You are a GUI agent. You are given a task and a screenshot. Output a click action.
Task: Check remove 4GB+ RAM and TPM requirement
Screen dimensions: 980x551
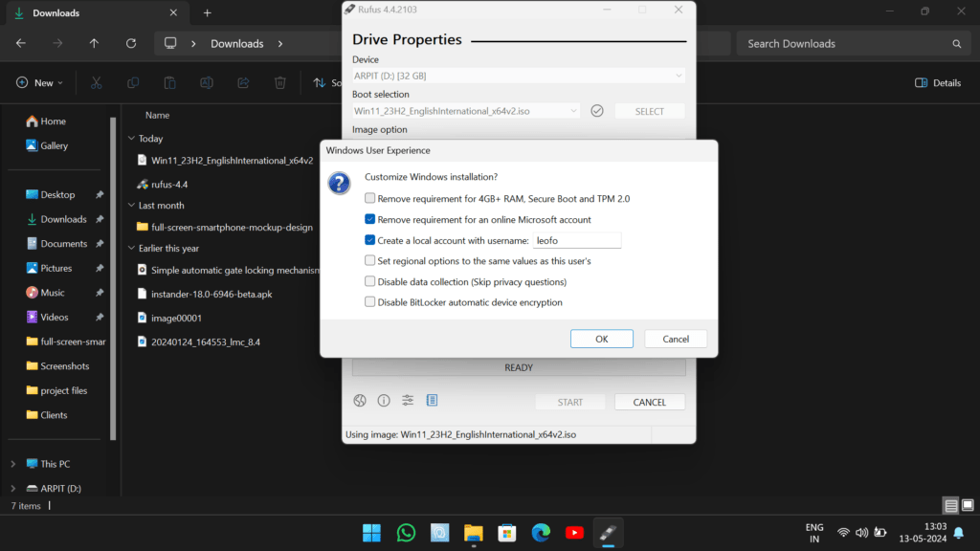coord(370,198)
